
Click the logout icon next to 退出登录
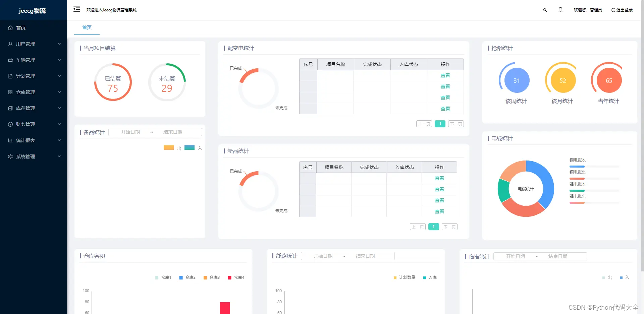click(613, 10)
